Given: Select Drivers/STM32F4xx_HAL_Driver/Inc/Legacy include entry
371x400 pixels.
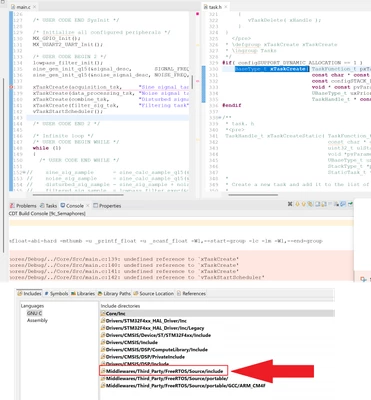Looking at the screenshot, I should [x=152, y=328].
